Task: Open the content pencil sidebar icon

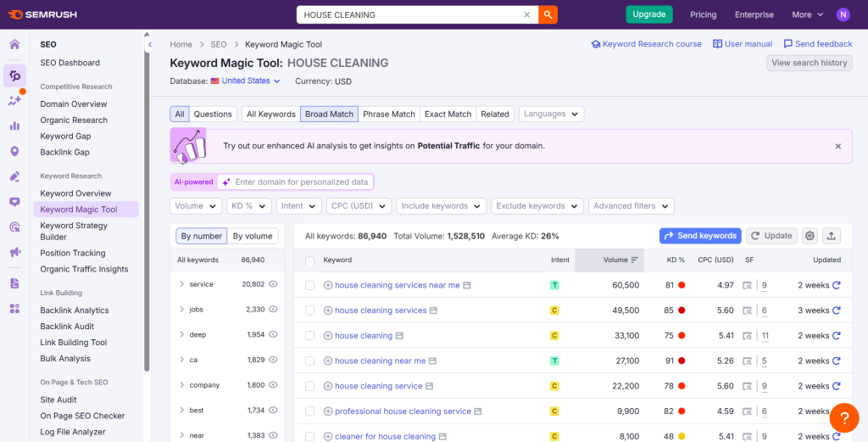Action: pyautogui.click(x=14, y=176)
